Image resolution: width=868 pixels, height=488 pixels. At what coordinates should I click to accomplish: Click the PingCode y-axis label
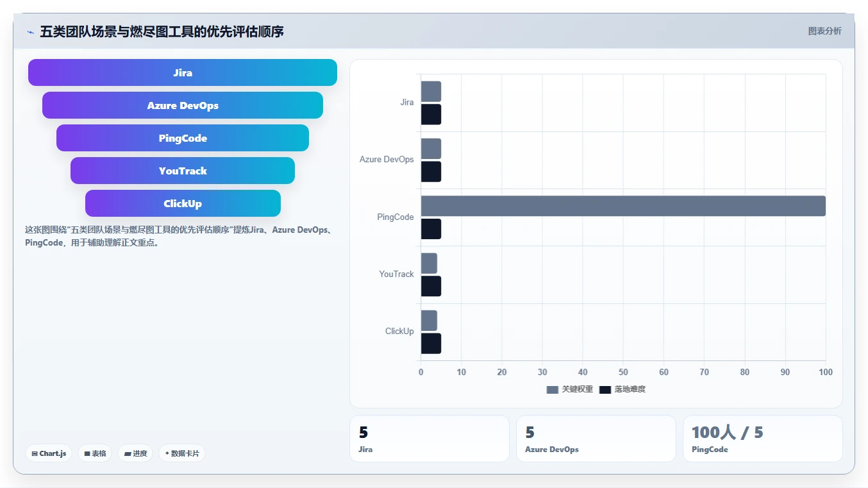(x=396, y=217)
